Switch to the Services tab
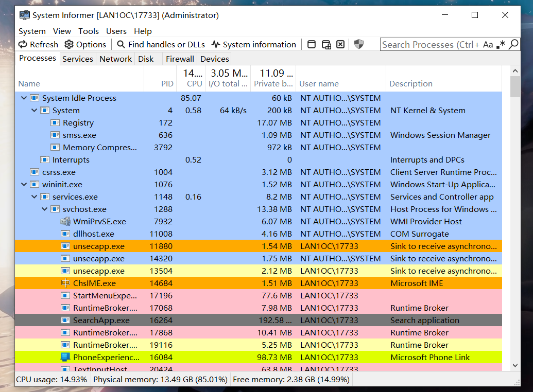The height and width of the screenshot is (392, 533). pyautogui.click(x=77, y=59)
